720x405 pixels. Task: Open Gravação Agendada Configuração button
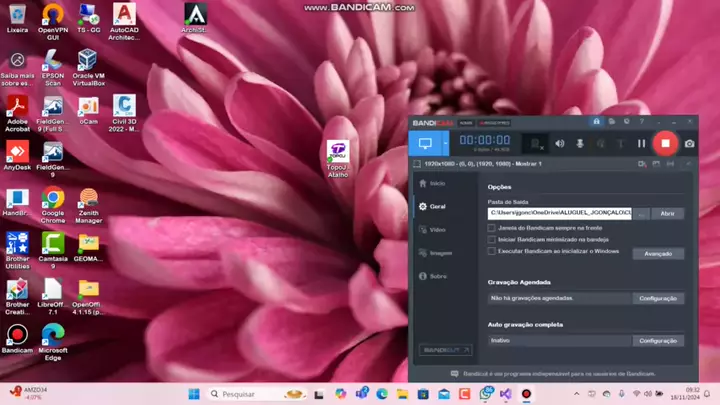click(658, 298)
